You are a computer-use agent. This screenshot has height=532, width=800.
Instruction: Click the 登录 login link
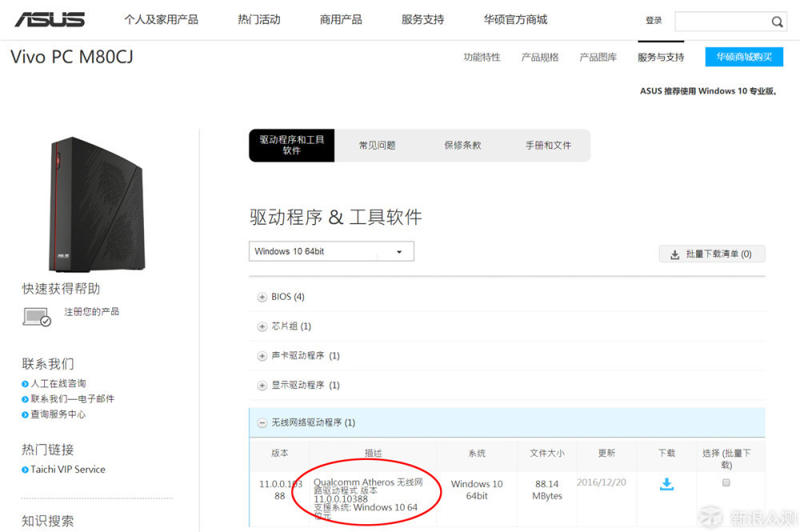tap(654, 21)
